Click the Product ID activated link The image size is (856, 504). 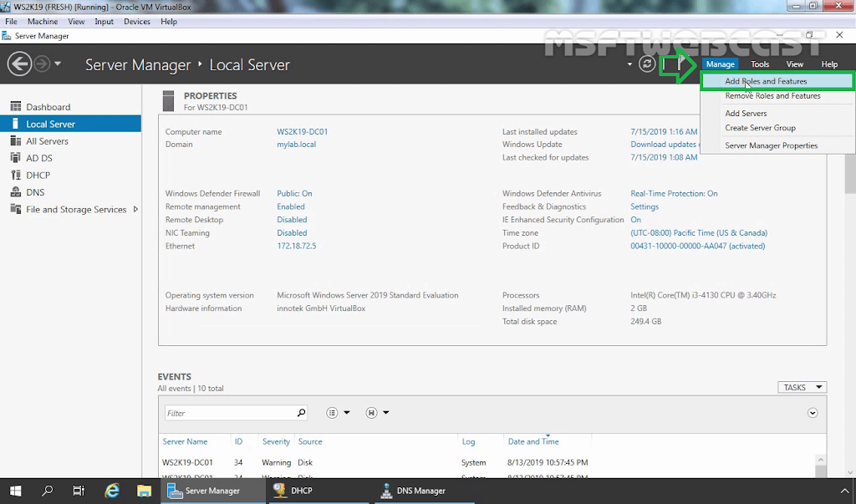pyautogui.click(x=698, y=246)
